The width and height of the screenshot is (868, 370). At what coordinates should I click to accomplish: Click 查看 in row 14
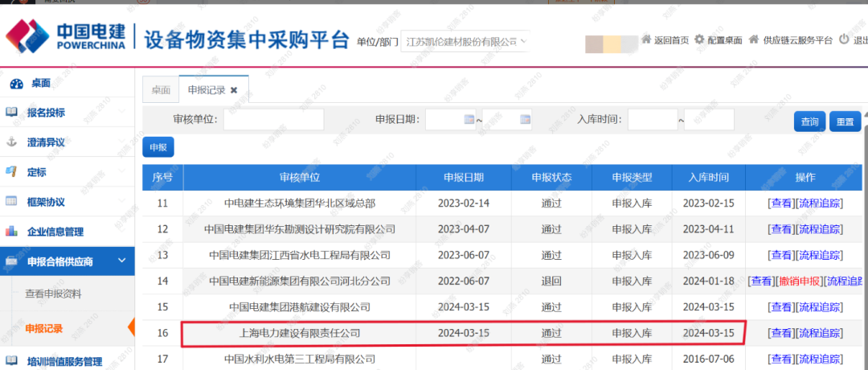pos(761,281)
